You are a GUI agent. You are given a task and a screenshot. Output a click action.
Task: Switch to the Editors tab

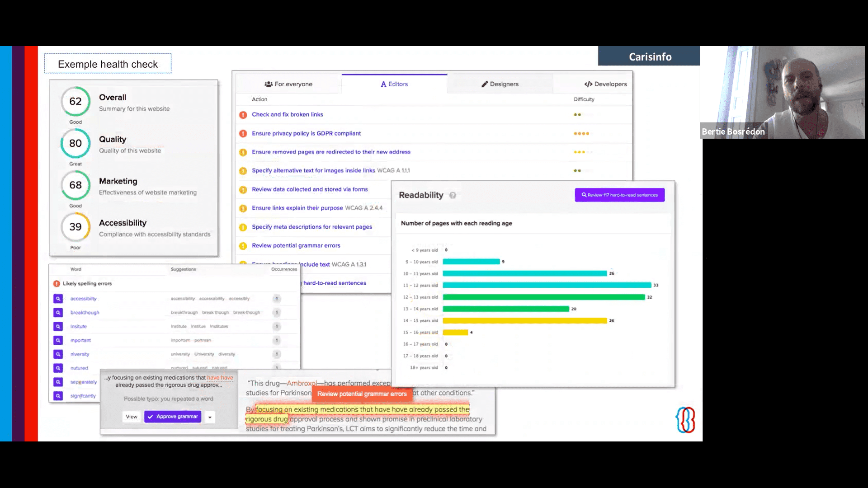coord(394,84)
